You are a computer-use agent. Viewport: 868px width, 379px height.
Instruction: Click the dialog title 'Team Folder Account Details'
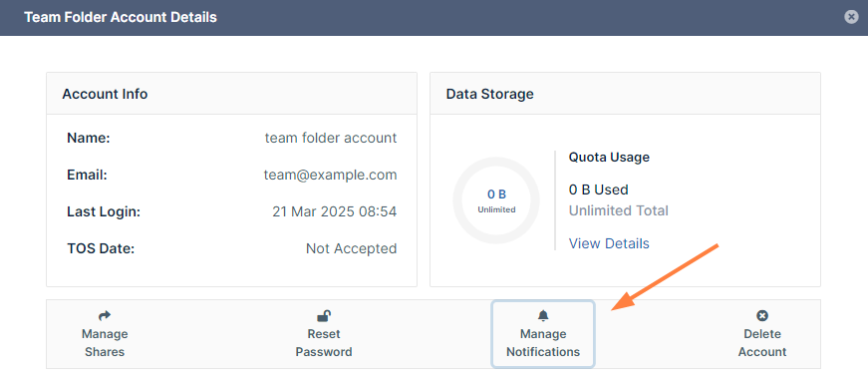point(121,17)
